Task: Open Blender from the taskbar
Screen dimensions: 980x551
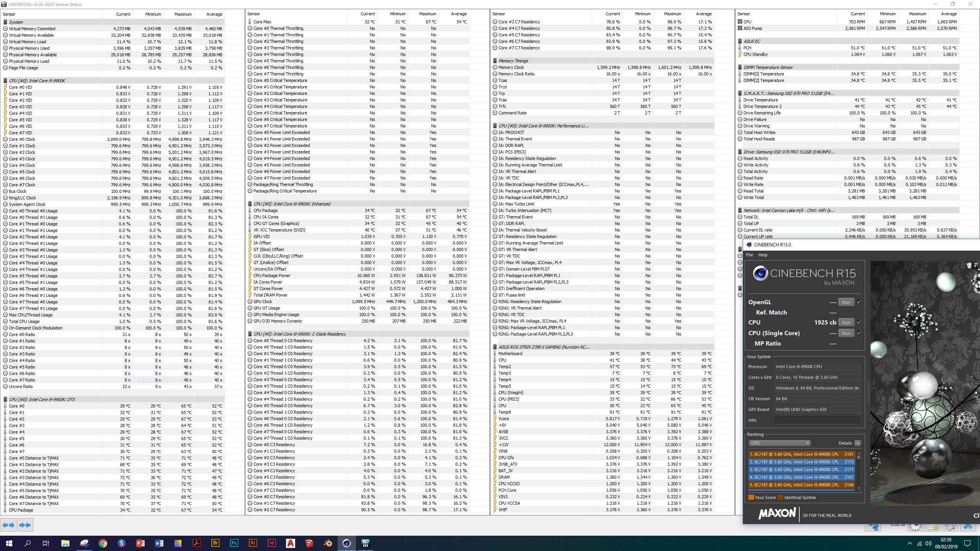Action: pos(328,543)
